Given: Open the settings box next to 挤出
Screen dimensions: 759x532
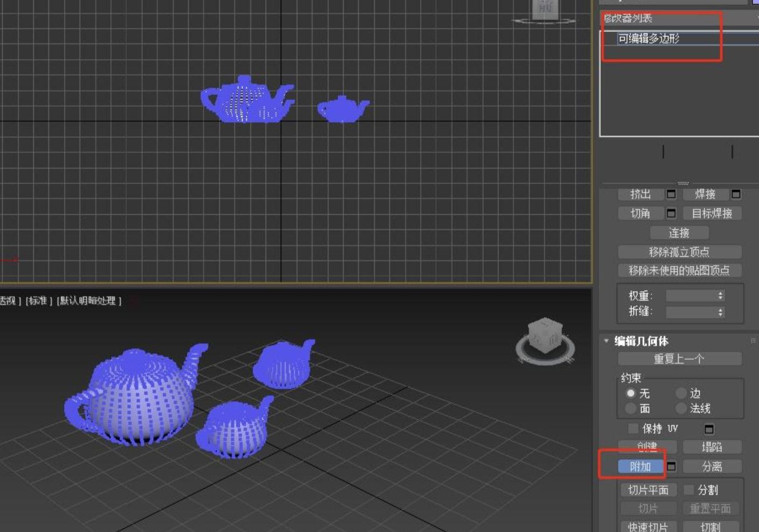Looking at the screenshot, I should pyautogui.click(x=671, y=194).
